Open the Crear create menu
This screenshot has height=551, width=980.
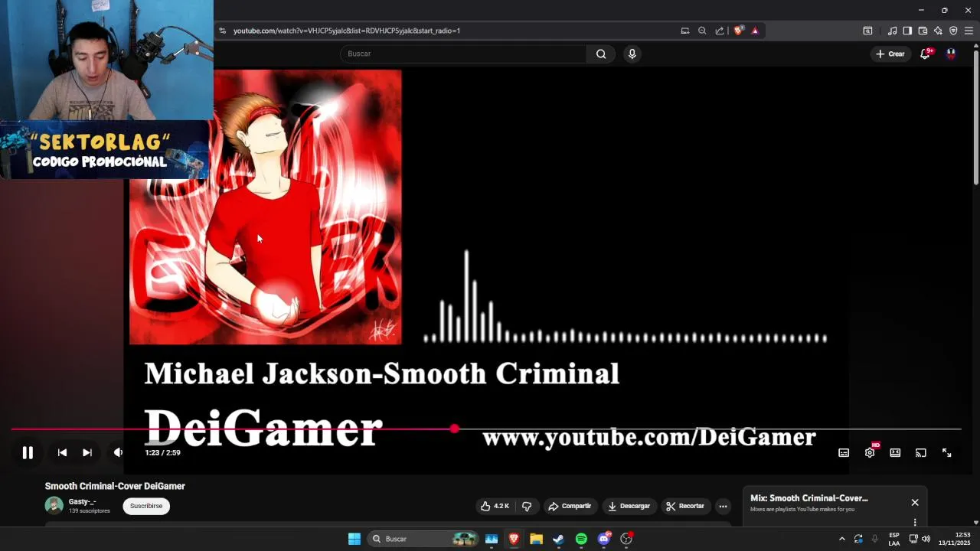[890, 54]
